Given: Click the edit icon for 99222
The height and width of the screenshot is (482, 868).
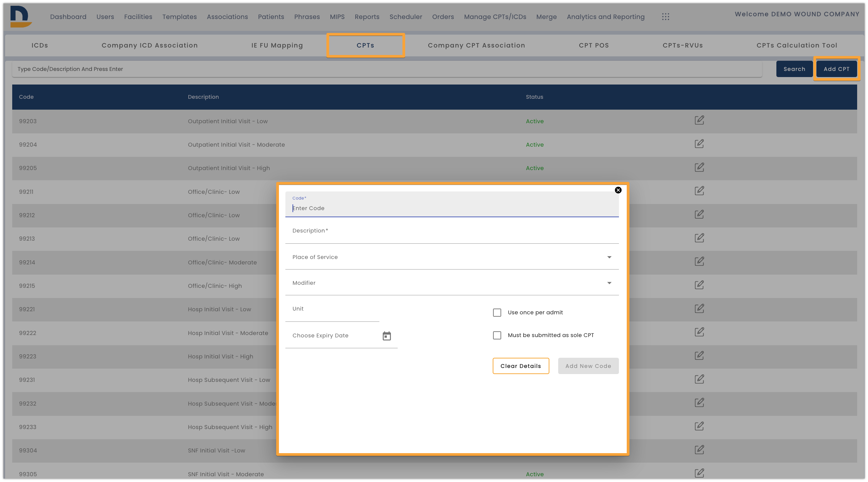Looking at the screenshot, I should tap(699, 332).
